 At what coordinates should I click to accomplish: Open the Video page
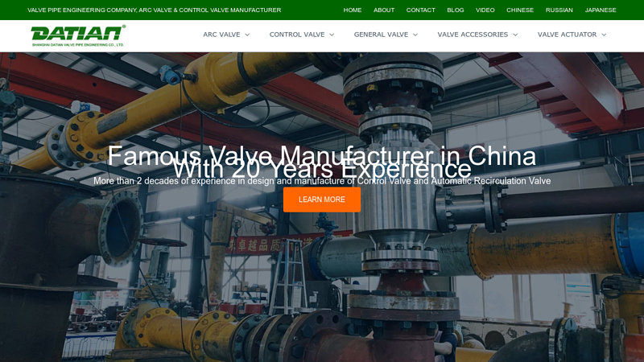485,10
